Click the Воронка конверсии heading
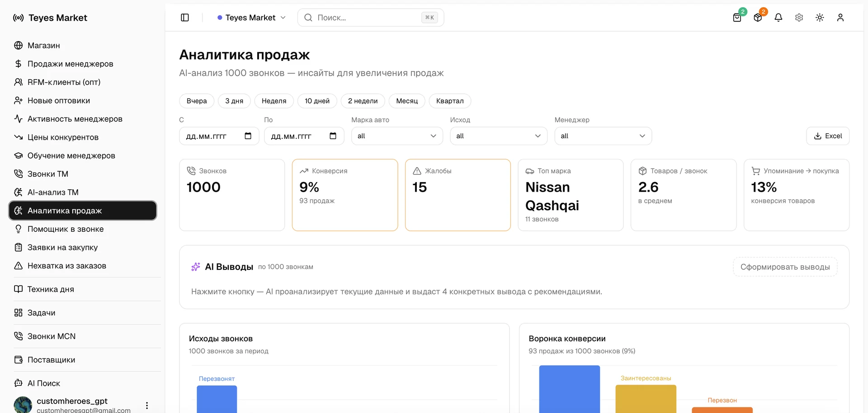 567,339
